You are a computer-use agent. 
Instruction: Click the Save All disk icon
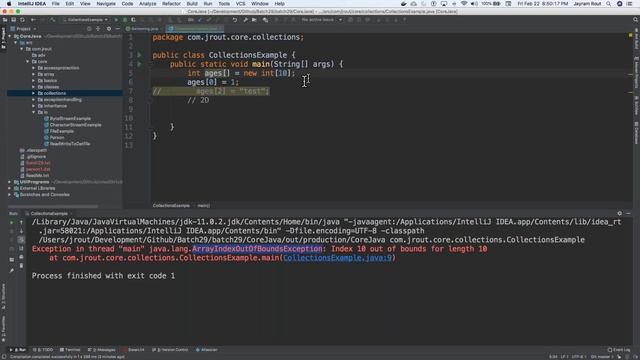[13, 20]
